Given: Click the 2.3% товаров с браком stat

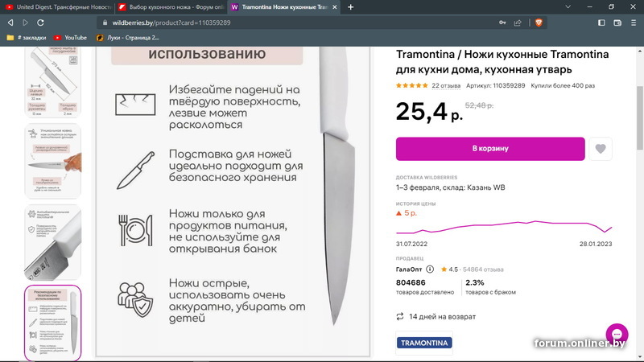Looking at the screenshot, I should [x=490, y=287].
